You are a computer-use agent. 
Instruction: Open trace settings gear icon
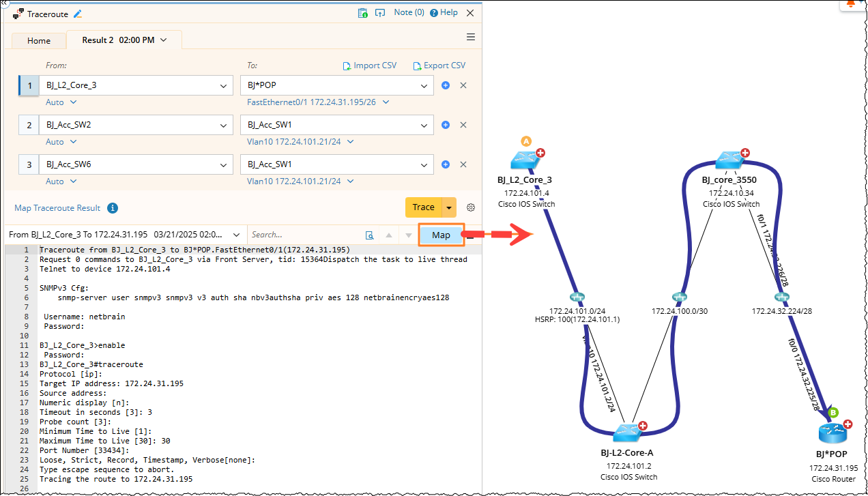(x=470, y=207)
